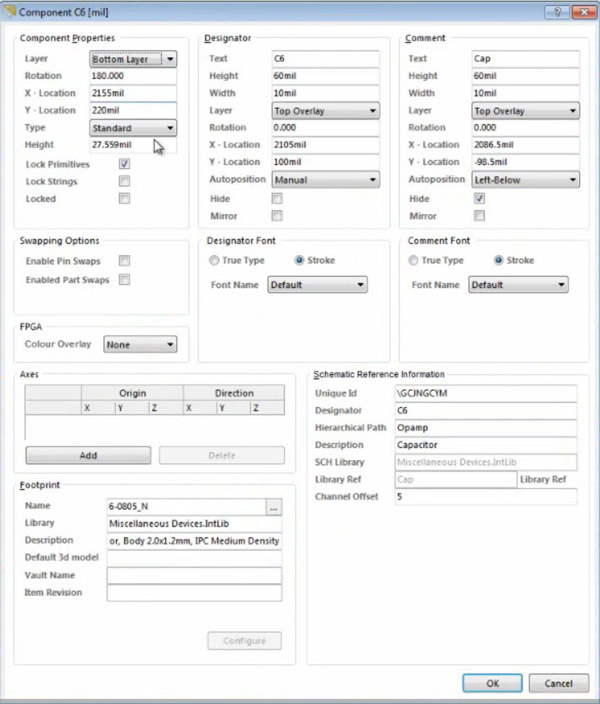The image size is (600, 704).
Task: Click Schematic Description field Capacitor
Action: pos(486,445)
